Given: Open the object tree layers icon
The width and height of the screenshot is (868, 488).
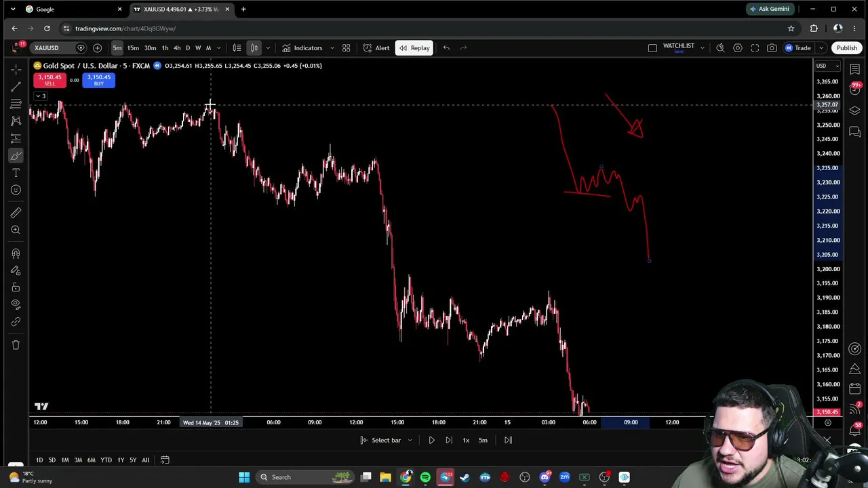Looking at the screenshot, I should click(x=854, y=110).
